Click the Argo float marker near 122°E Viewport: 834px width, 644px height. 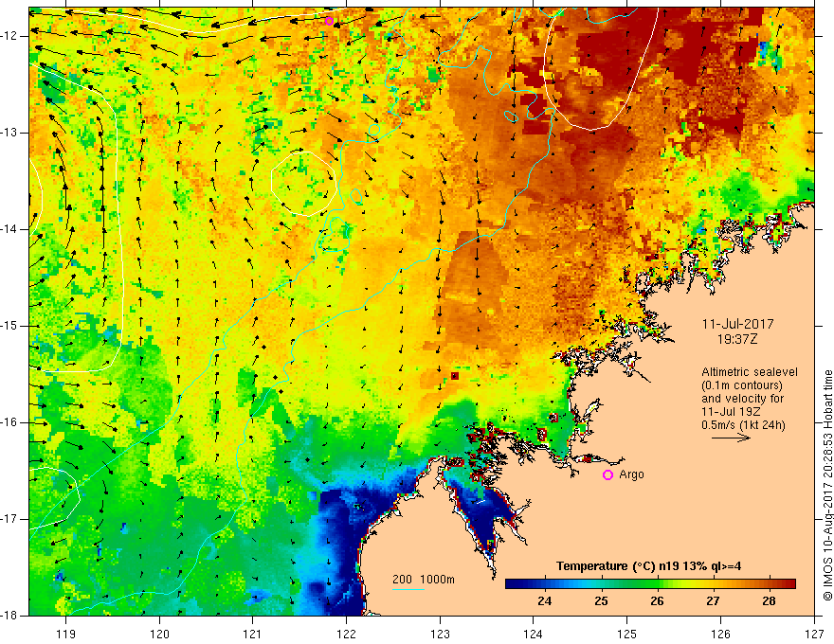pyautogui.click(x=329, y=21)
